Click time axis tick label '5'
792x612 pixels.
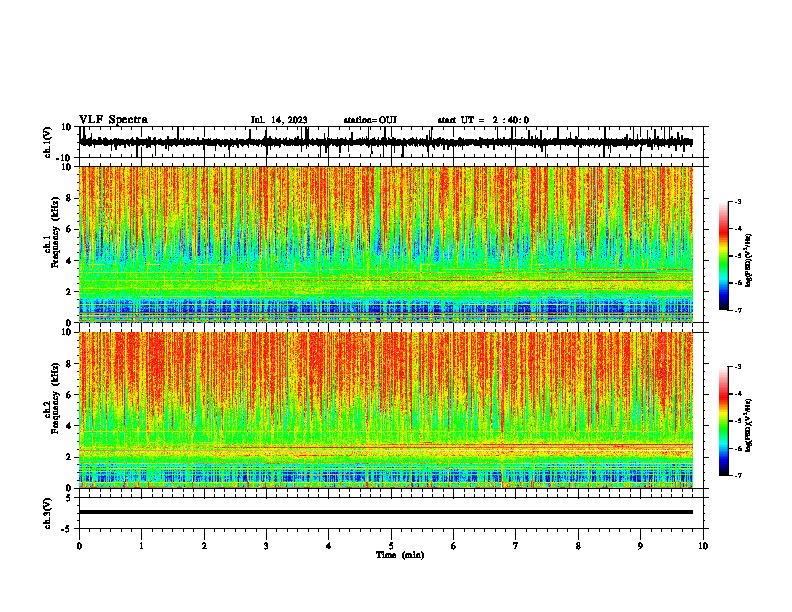391,546
